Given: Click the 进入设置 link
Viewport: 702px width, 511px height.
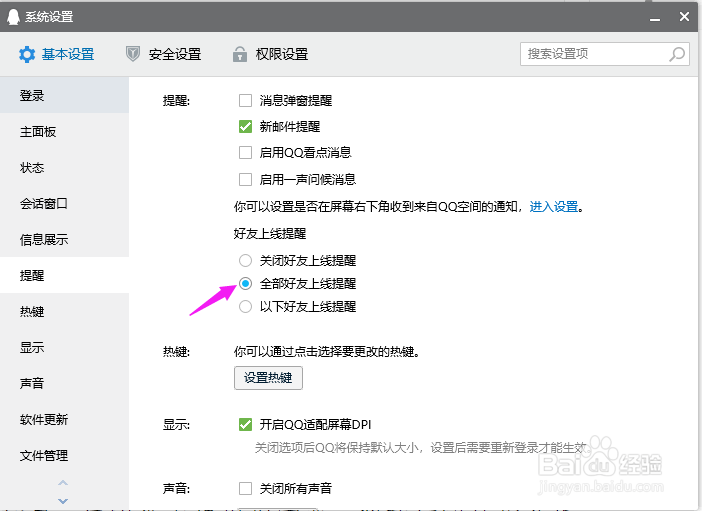Looking at the screenshot, I should 554,206.
